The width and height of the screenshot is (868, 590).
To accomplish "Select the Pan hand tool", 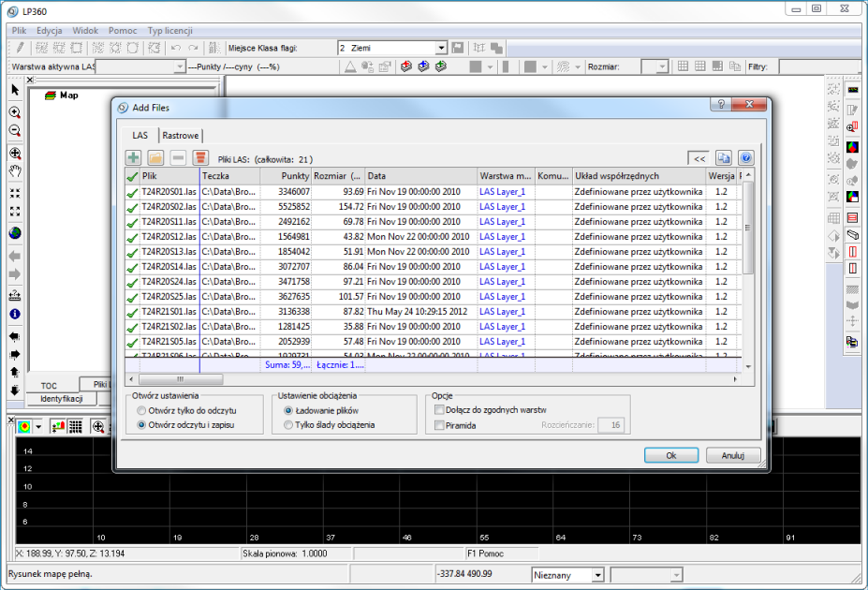I will pyautogui.click(x=15, y=171).
